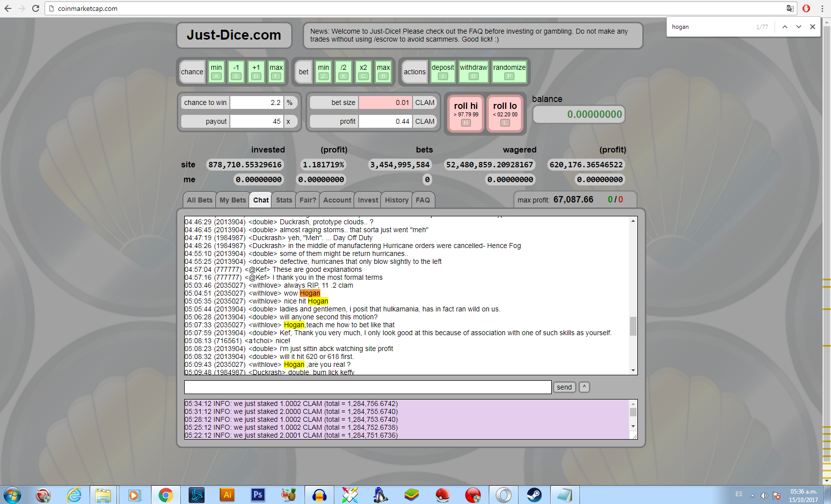Click the caret ^ button beside send
This screenshot has width=831, height=504.
584,387
